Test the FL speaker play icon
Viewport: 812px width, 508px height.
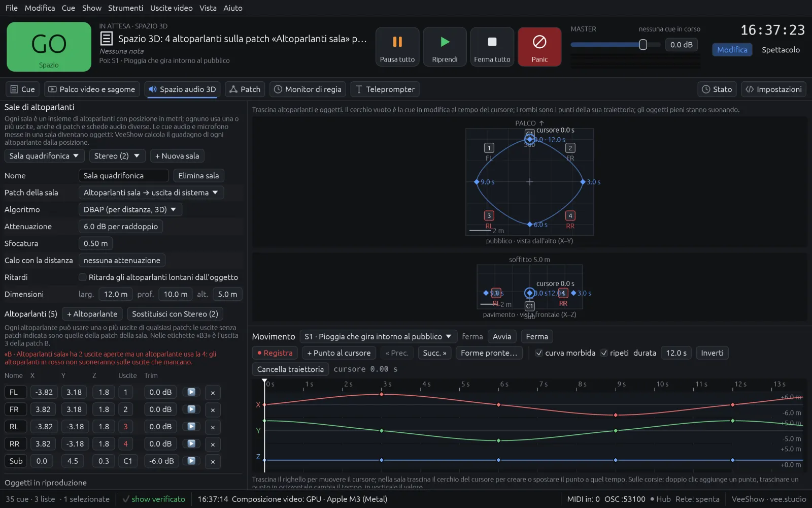coord(191,392)
